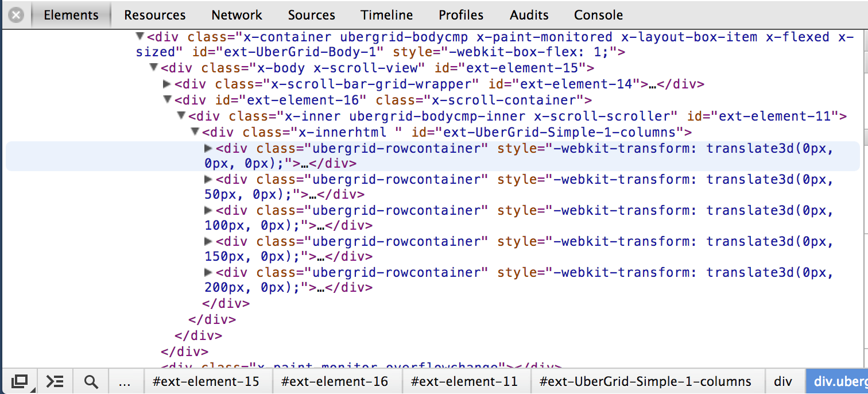Open the Timeline tab
The height and width of the screenshot is (394, 868).
386,16
